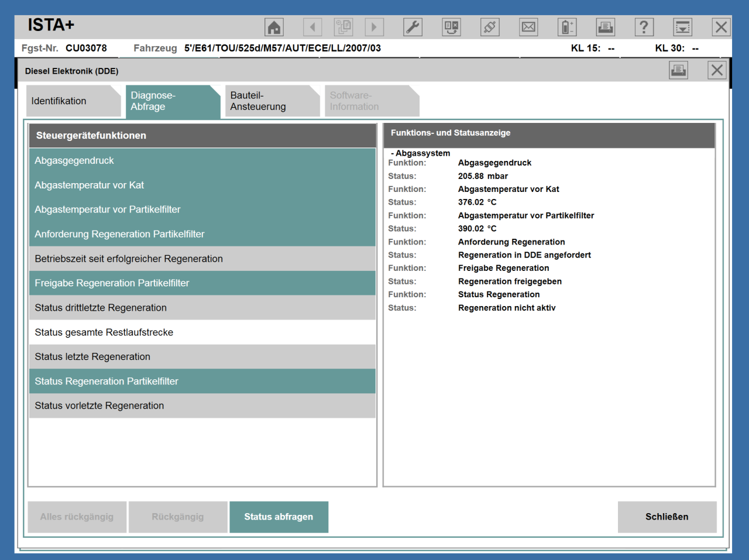Print the Diesel Elektronik (DDE) dialog
This screenshot has height=560, width=749.
679,71
